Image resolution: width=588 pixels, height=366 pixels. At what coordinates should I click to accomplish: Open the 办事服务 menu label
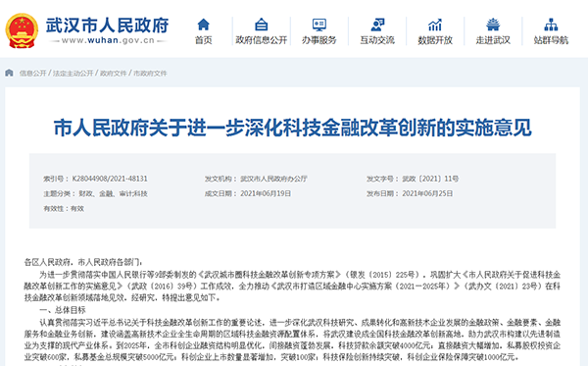click(x=319, y=40)
